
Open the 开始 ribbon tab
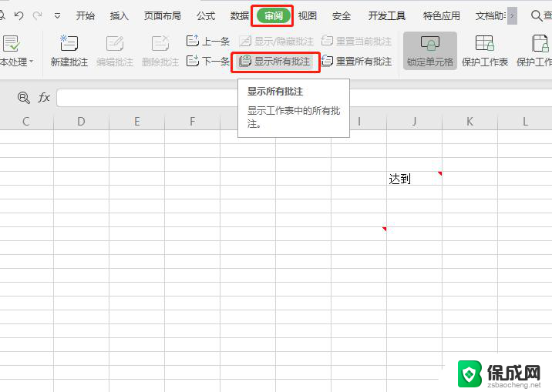tap(86, 16)
